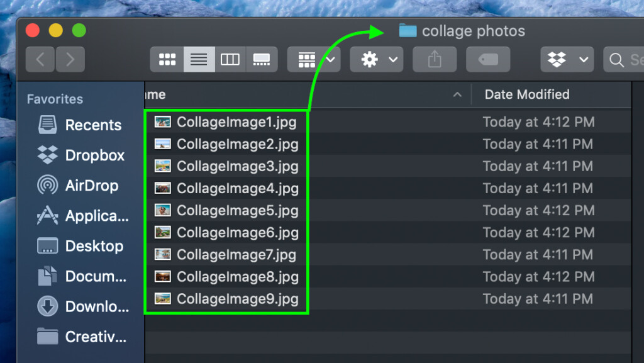Select the list view button
The height and width of the screenshot is (363, 644).
point(199,60)
